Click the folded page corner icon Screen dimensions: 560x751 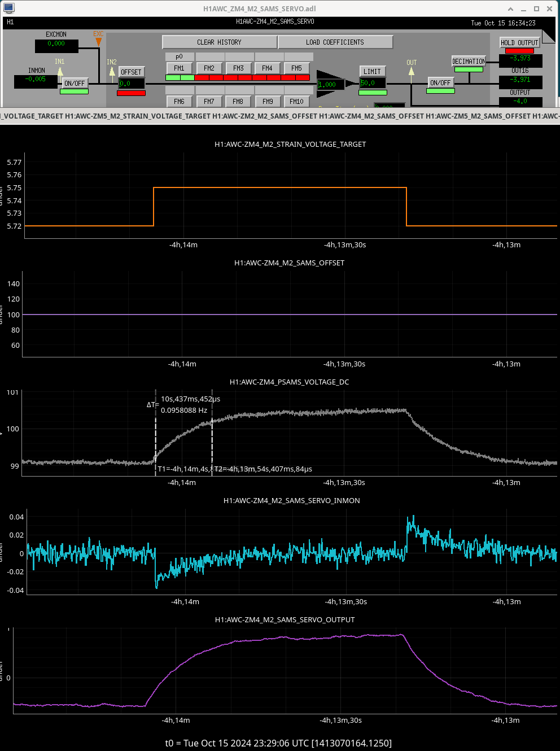pyautogui.click(x=548, y=36)
